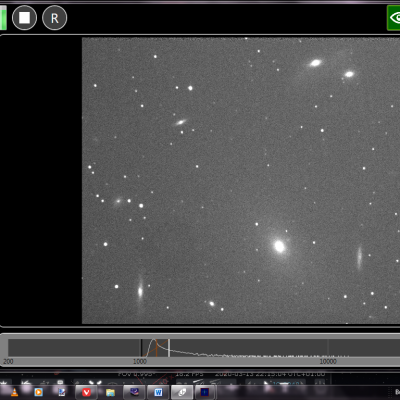This screenshot has height=400, width=400.
Task: Open VLC media player from taskbar
Action: click(14, 392)
